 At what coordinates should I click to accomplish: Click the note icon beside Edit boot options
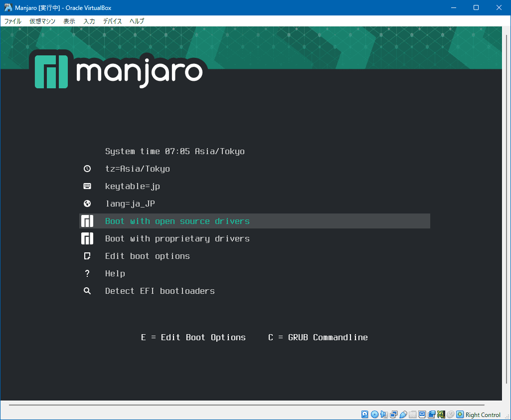click(87, 256)
